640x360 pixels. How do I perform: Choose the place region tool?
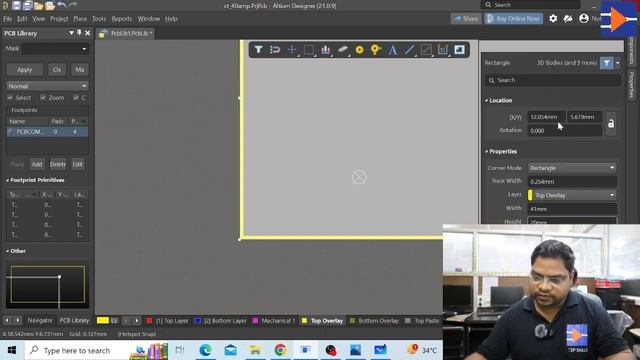[x=426, y=50]
